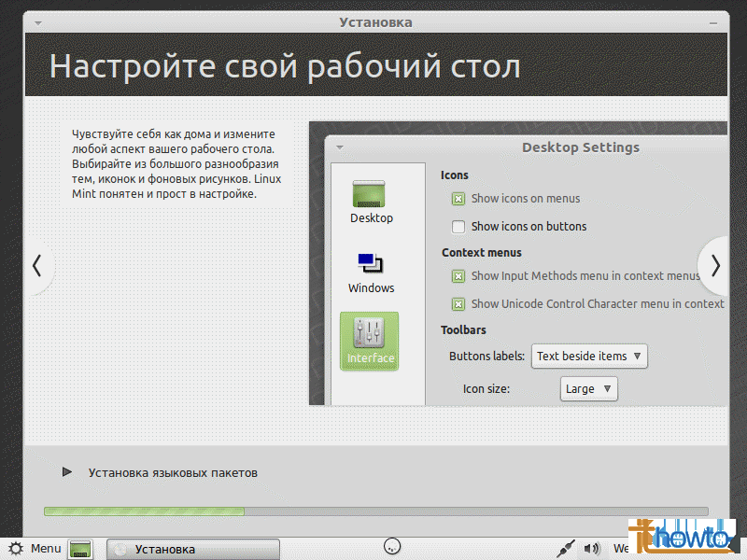Enable Show icons on buttons
The image size is (747, 560).
click(458, 227)
